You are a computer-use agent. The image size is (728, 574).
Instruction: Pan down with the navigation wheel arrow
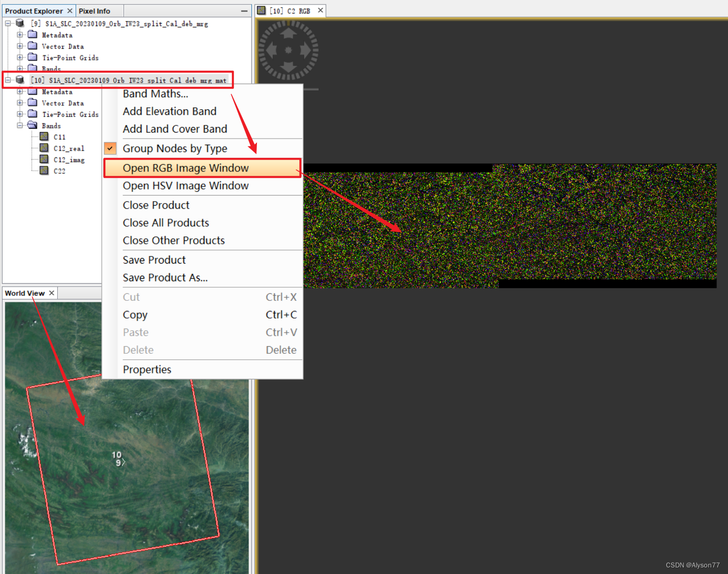[288, 67]
